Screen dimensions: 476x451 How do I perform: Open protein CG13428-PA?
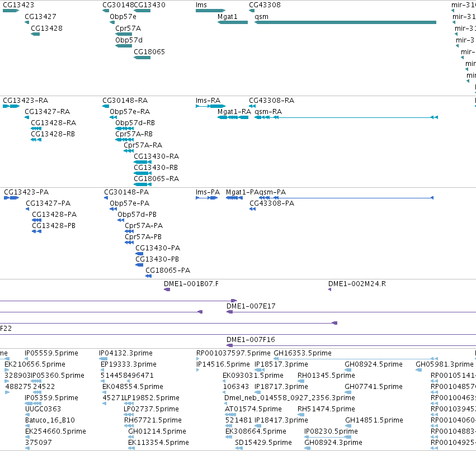click(x=54, y=215)
